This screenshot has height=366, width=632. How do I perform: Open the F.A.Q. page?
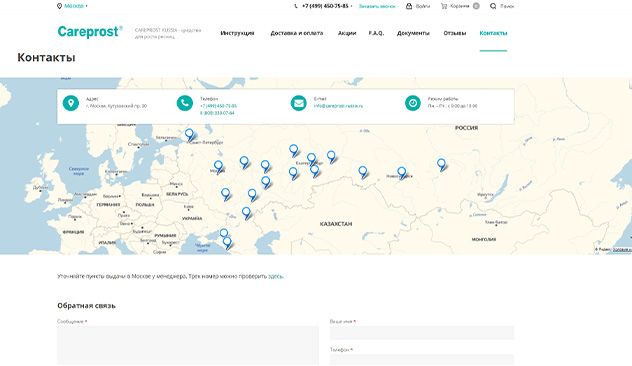[376, 33]
